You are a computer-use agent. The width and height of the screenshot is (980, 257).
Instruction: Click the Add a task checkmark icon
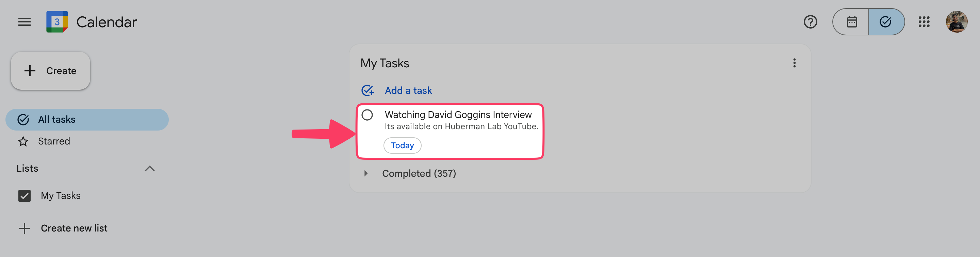(x=367, y=90)
